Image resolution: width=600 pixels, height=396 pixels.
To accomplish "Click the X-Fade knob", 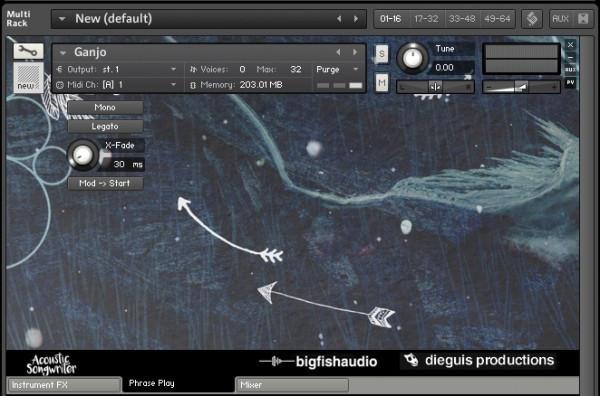I will [83, 155].
